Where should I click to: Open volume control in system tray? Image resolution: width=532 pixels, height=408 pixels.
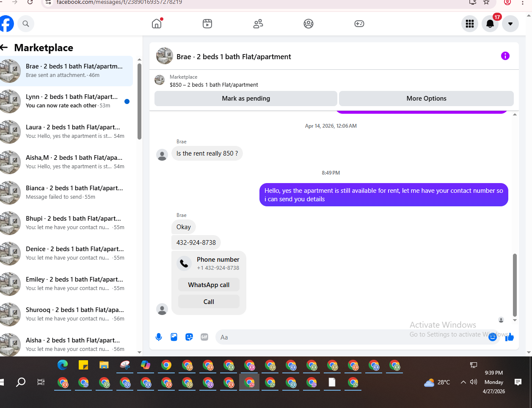click(474, 382)
